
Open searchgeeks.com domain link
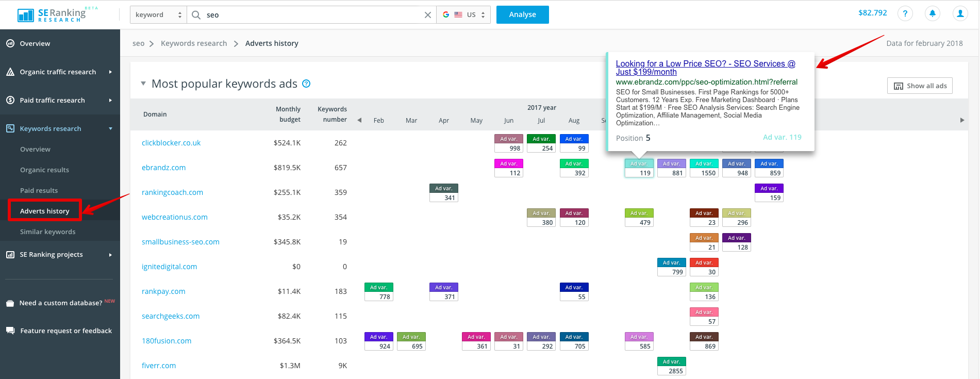[x=171, y=316]
